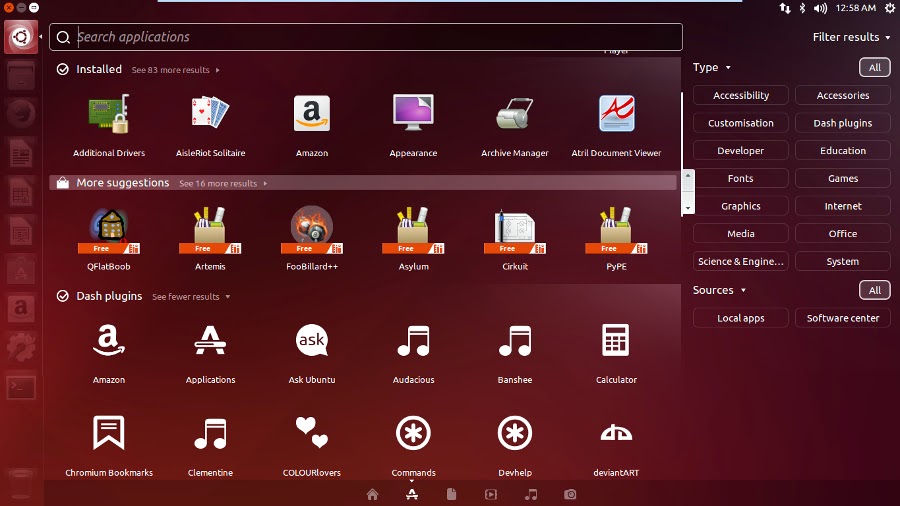Switch to Music lens

531,494
